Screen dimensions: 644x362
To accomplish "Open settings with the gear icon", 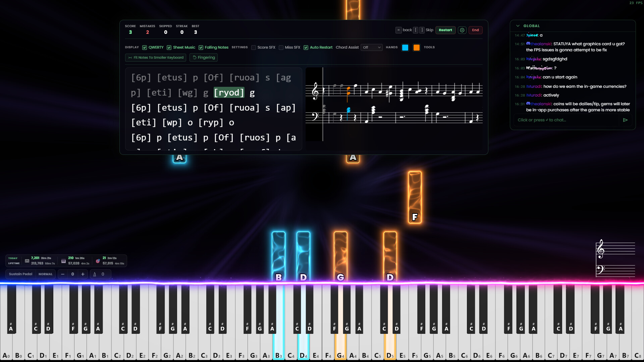I will coord(462,30).
